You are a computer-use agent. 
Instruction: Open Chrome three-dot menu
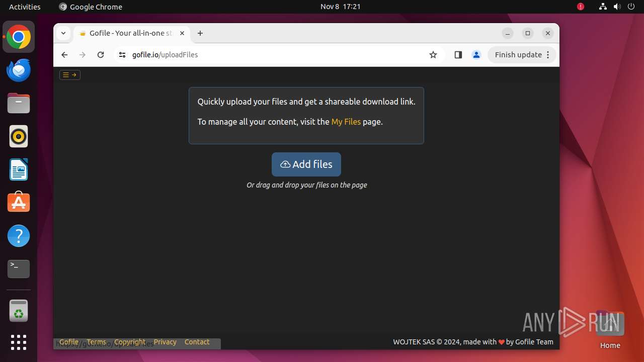(548, 55)
